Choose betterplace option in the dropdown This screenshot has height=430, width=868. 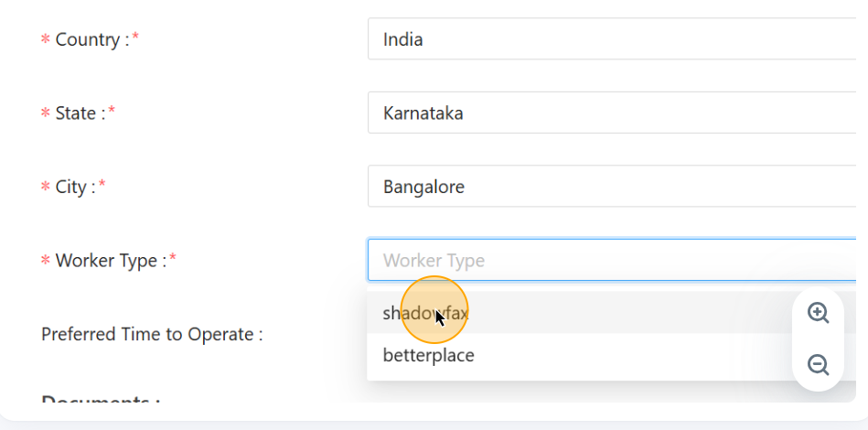429,355
